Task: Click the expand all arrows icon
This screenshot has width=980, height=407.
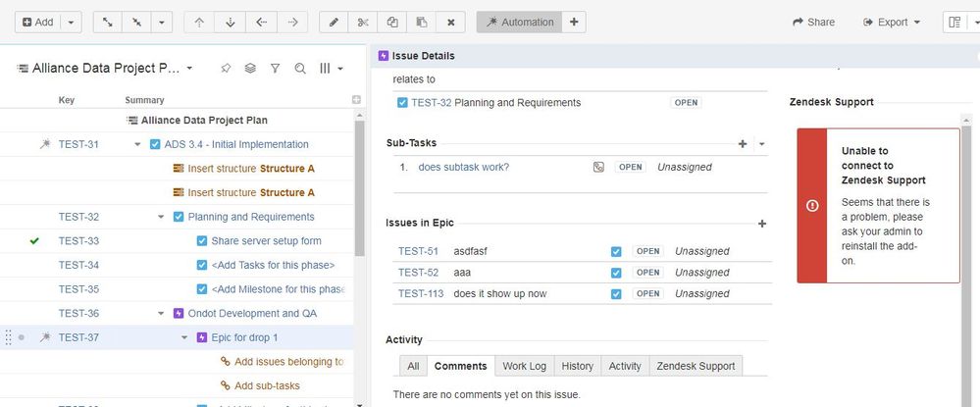Action: tap(108, 22)
